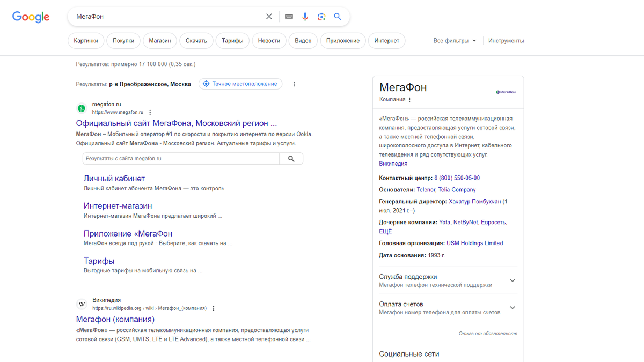Click https://www.megafon.ru URL text
The height and width of the screenshot is (362, 644).
pyautogui.click(x=118, y=113)
